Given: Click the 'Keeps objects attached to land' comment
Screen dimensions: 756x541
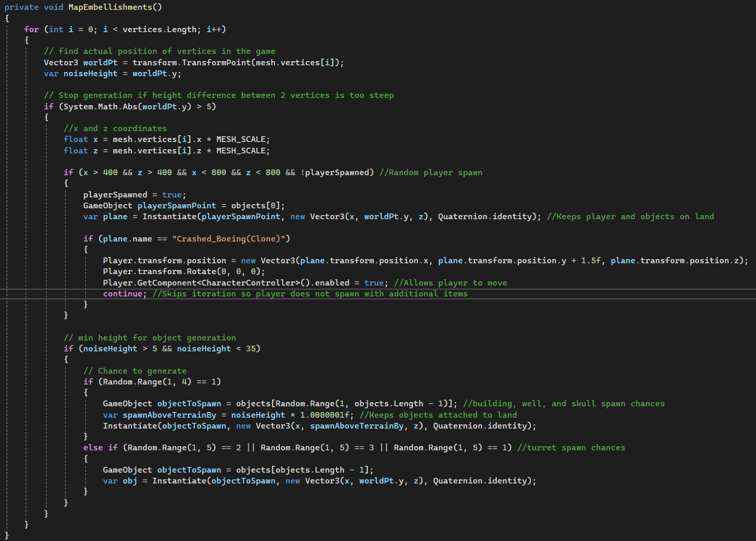Looking at the screenshot, I should pyautogui.click(x=438, y=415).
